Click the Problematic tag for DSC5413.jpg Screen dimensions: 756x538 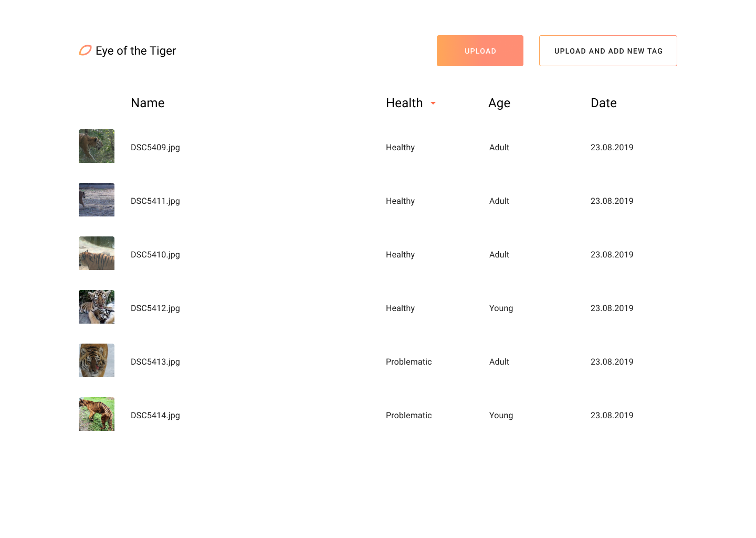pos(408,361)
